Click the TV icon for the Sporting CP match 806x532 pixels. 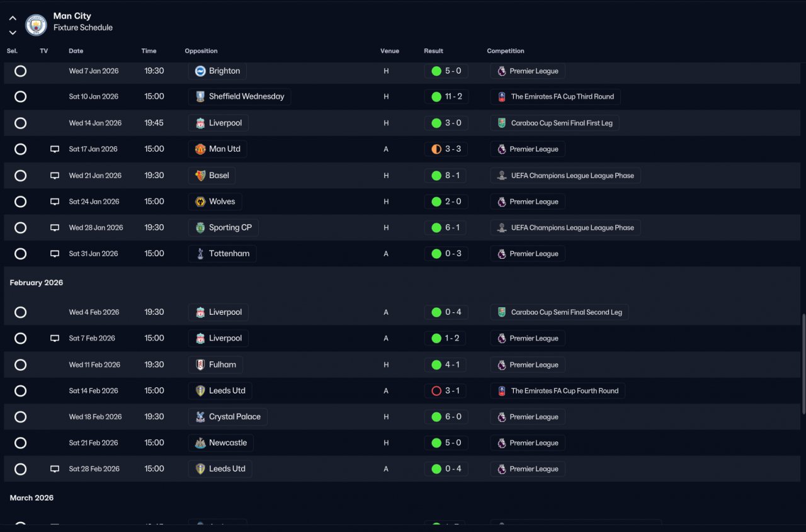[x=55, y=228]
